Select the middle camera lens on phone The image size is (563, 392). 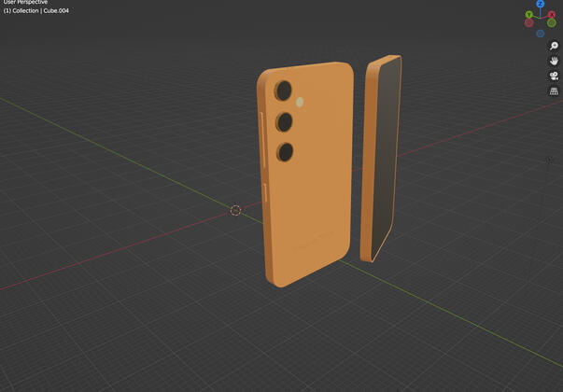(285, 121)
